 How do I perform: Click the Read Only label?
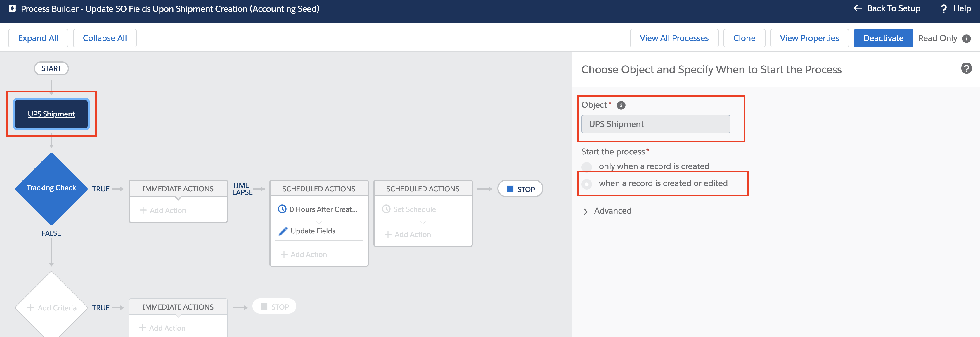[x=937, y=38]
